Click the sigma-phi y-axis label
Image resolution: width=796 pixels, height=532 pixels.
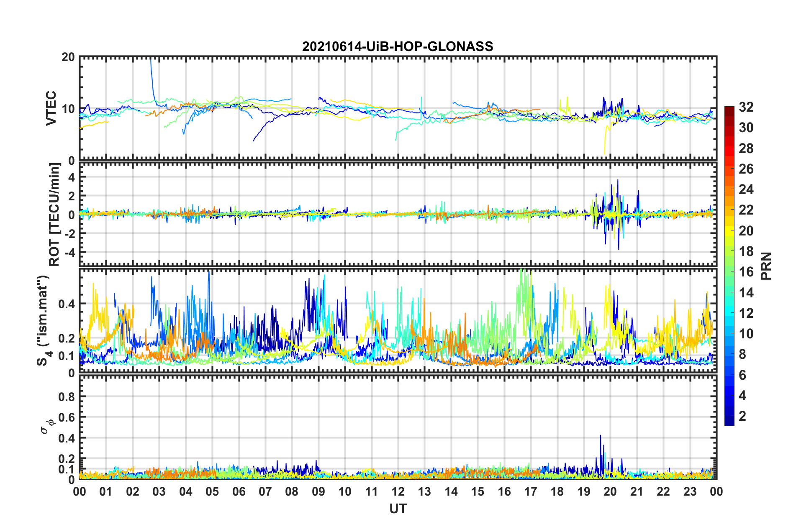[47, 427]
